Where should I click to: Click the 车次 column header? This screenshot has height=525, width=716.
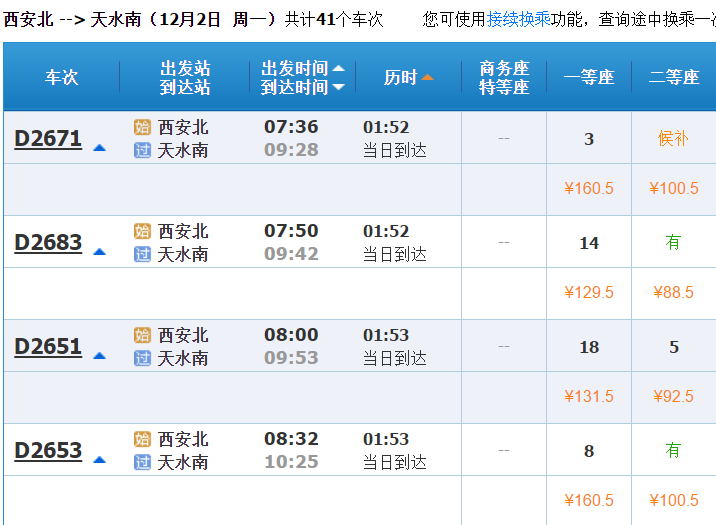coord(61,78)
